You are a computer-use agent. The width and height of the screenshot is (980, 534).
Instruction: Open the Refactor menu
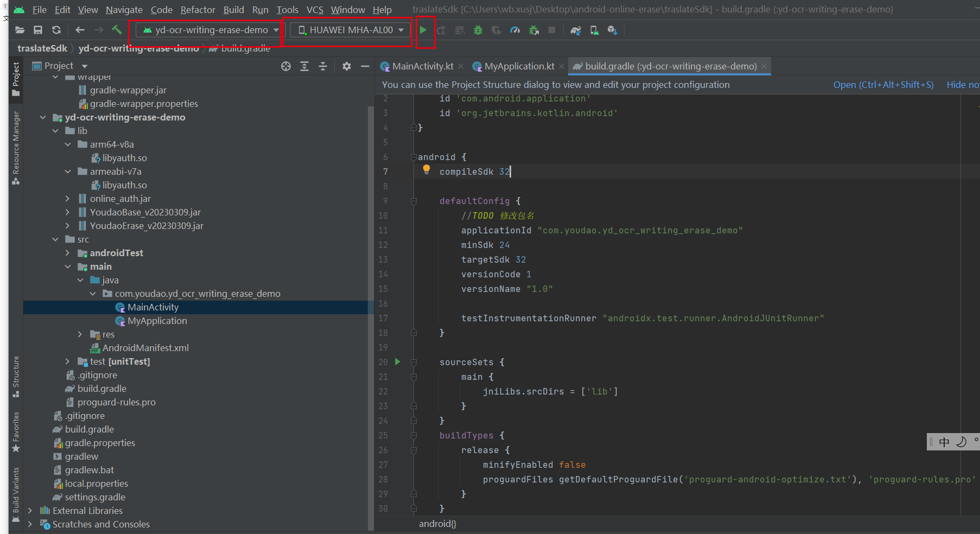[x=198, y=10]
